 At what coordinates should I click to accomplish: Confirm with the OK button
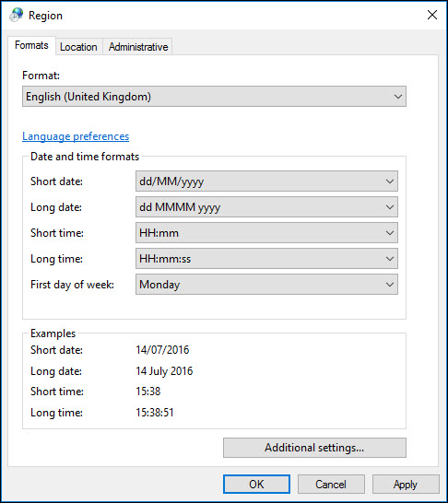point(256,484)
